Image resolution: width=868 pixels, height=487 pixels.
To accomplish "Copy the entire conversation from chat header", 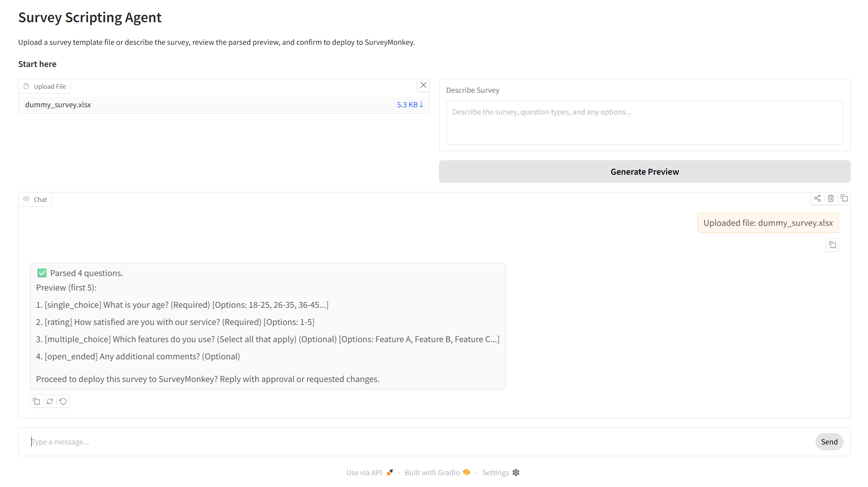I will (x=844, y=198).
